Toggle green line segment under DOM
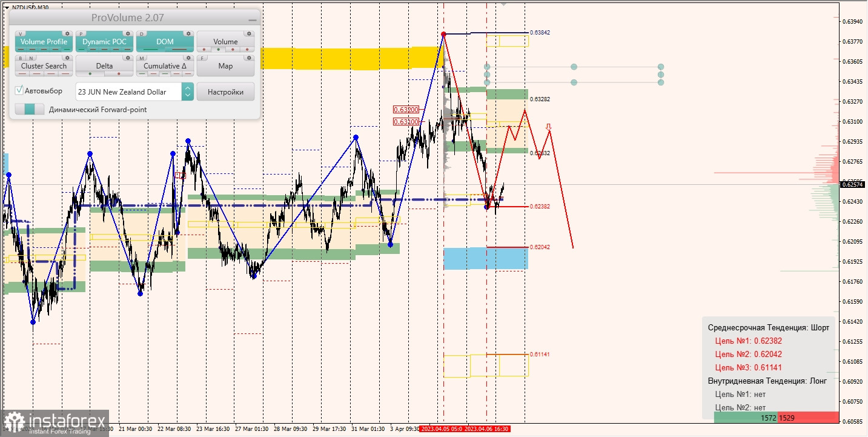Image resolution: width=868 pixels, height=437 pixels. (x=151, y=50)
